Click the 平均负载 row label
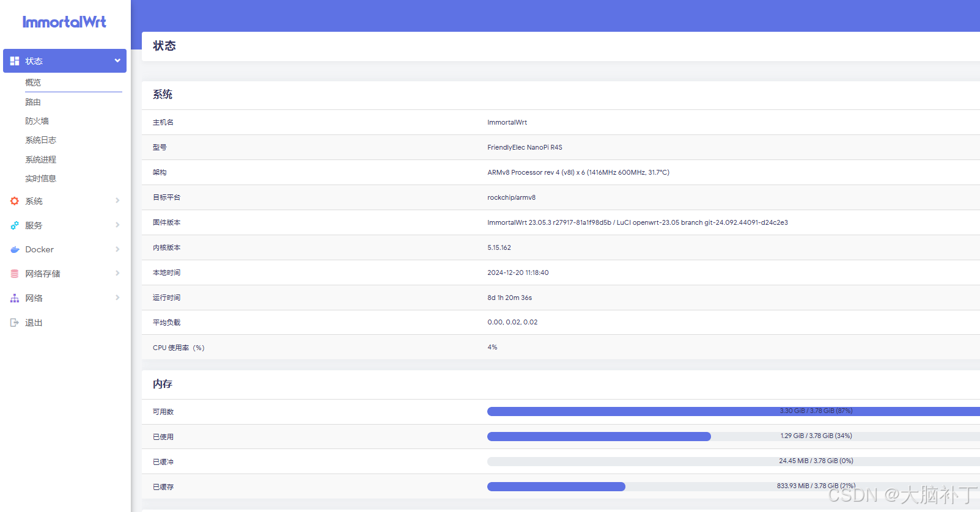This screenshot has height=512, width=980. click(x=166, y=323)
